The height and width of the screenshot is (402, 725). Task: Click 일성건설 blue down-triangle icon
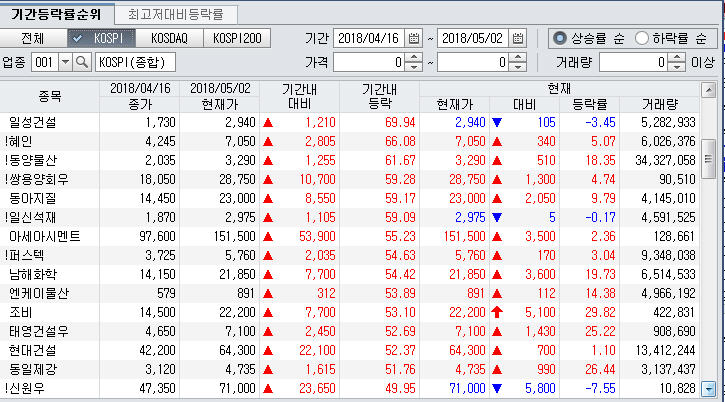(x=497, y=122)
